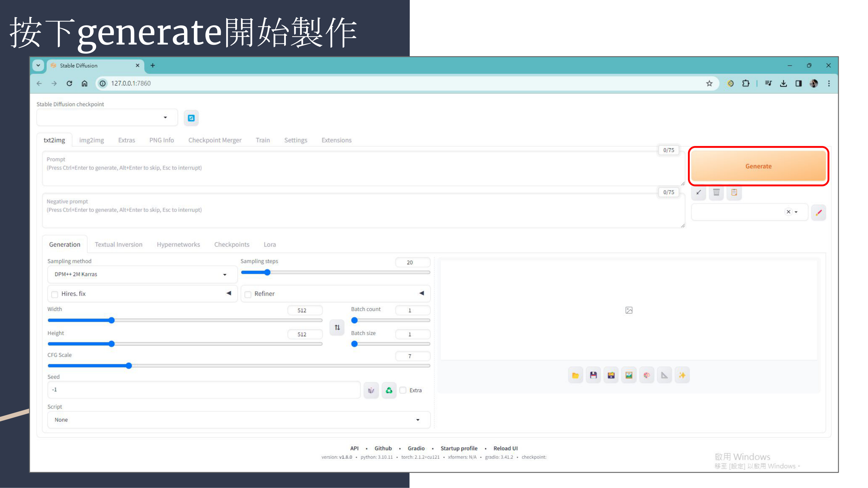Image resolution: width=868 pixels, height=488 pixels.
Task: Save the image with the floppy disk icon
Action: click(593, 375)
